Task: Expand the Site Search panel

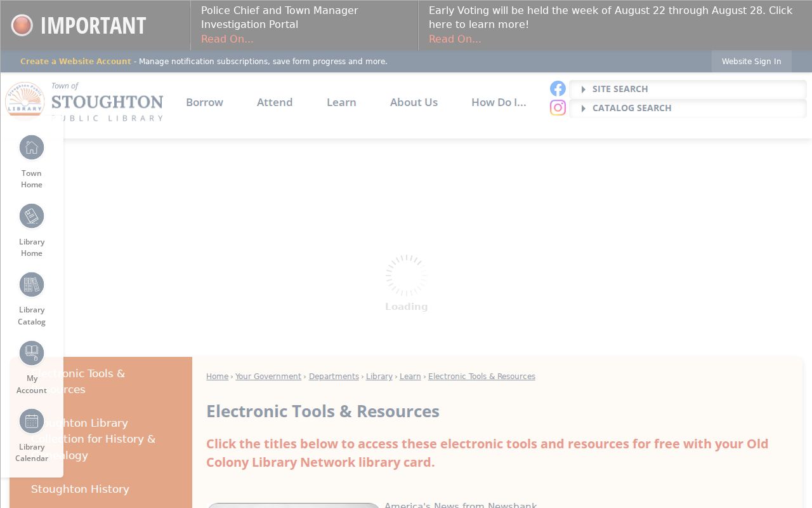Action: coord(687,89)
